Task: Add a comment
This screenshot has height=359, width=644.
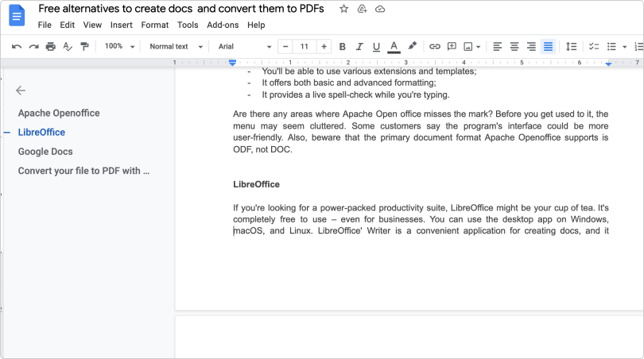Action: (x=452, y=46)
